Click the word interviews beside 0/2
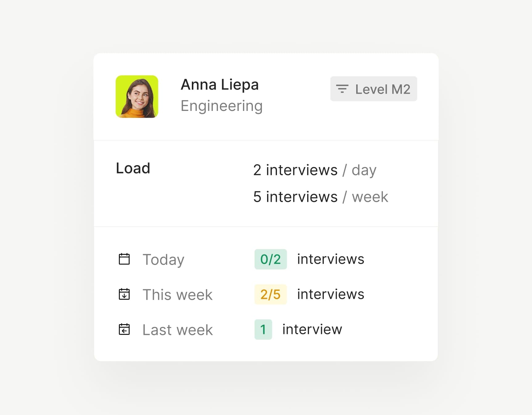Viewport: 532px width, 415px height. (331, 259)
